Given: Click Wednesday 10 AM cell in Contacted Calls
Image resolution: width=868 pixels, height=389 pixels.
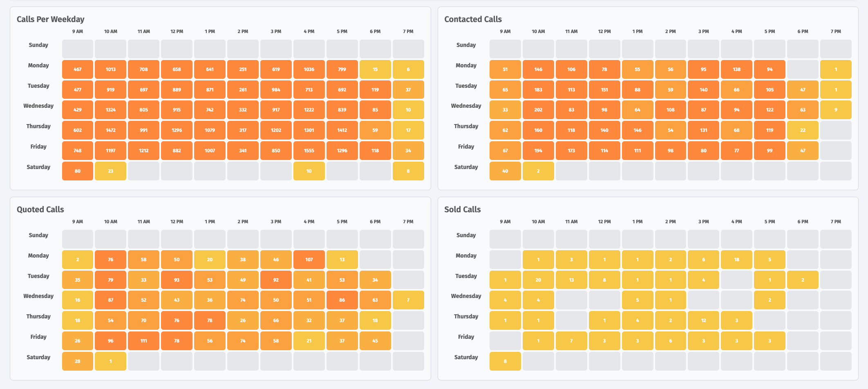Looking at the screenshot, I should 538,110.
